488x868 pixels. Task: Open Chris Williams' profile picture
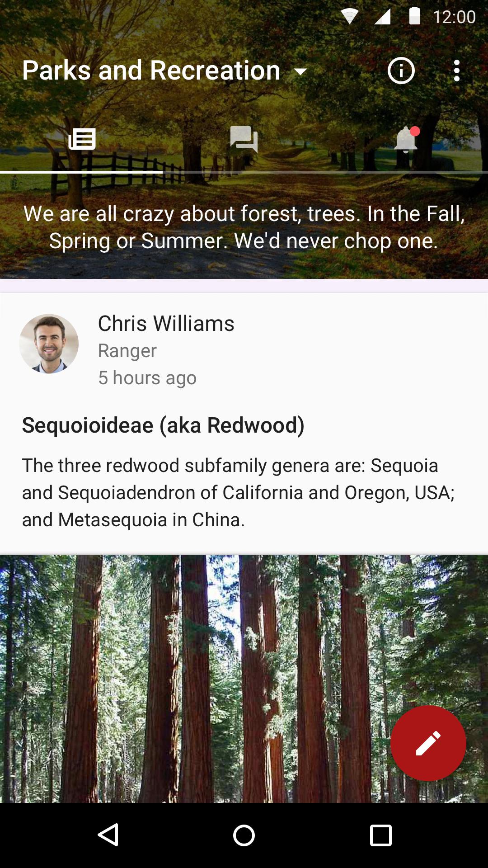click(49, 344)
